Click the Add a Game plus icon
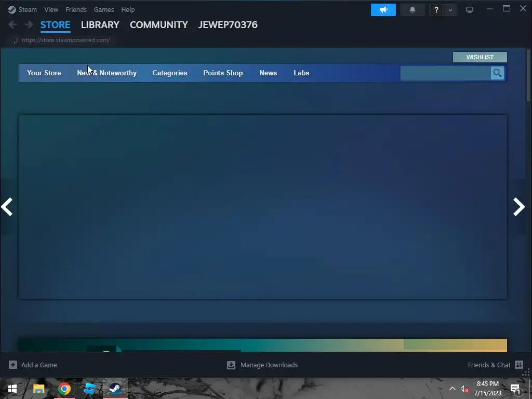This screenshot has height=399, width=532. 13,365
